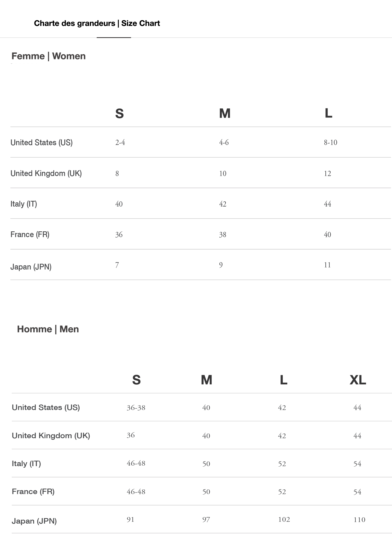This screenshot has height=551, width=392.
Task: Select the S column header in the Women table
Action: click(x=119, y=114)
